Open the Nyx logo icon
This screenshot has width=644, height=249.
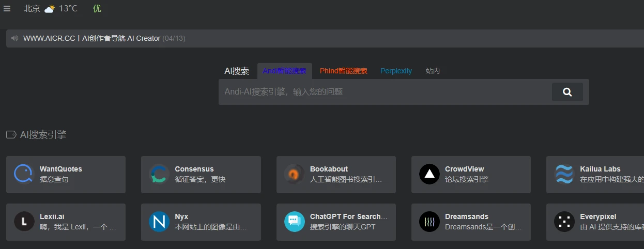pos(159,222)
